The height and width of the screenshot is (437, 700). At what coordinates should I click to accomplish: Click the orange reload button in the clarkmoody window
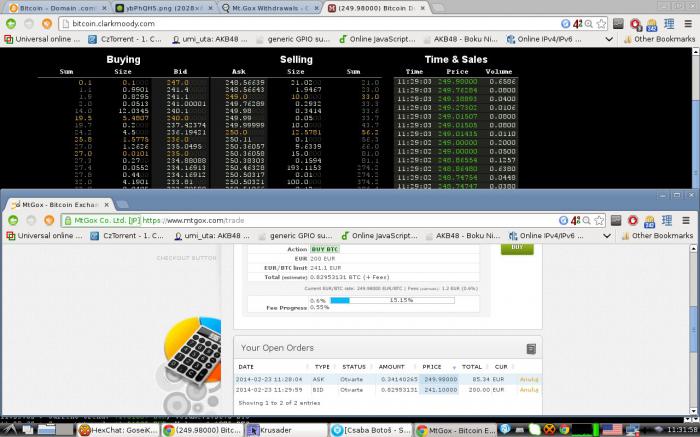pyautogui.click(x=47, y=24)
